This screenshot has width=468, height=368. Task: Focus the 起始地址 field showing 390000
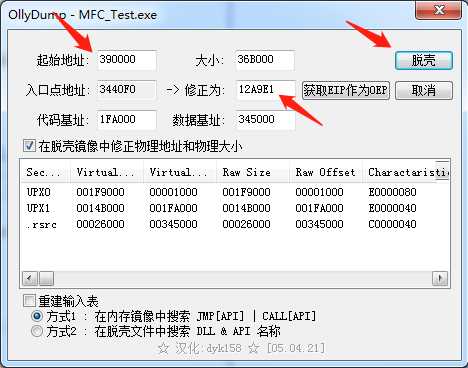pos(127,60)
